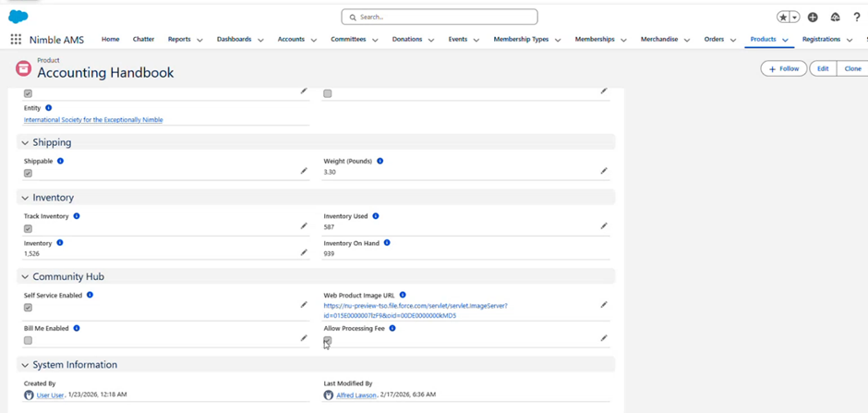Open the Accounts tab dropdown arrow
868x413 pixels.
[x=314, y=40]
